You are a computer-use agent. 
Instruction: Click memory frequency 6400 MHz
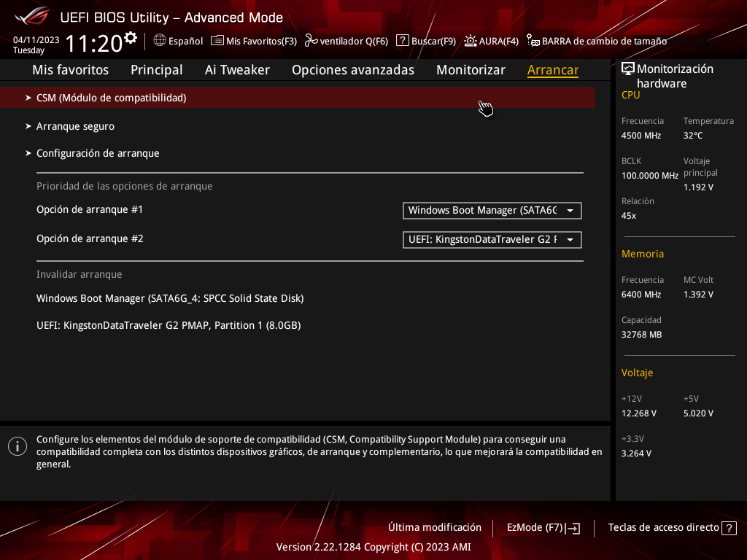(641, 295)
